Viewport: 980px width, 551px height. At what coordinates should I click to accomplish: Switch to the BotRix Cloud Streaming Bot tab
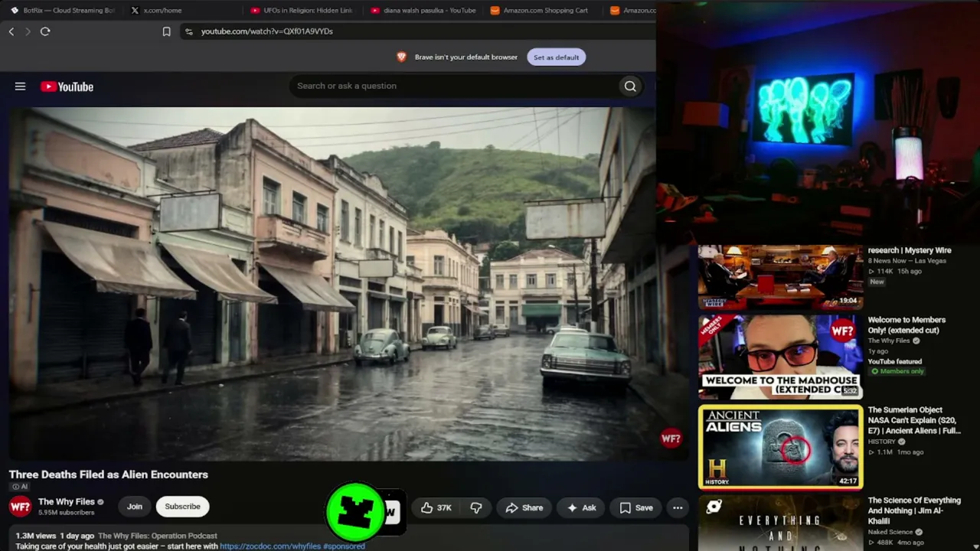(x=61, y=11)
